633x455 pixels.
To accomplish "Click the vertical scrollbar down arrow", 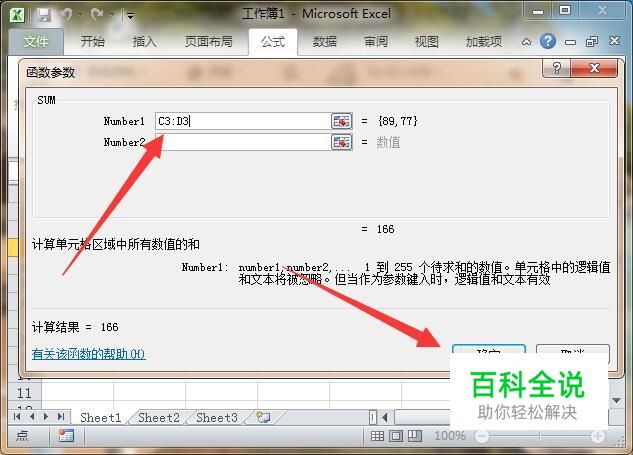I will [x=616, y=400].
